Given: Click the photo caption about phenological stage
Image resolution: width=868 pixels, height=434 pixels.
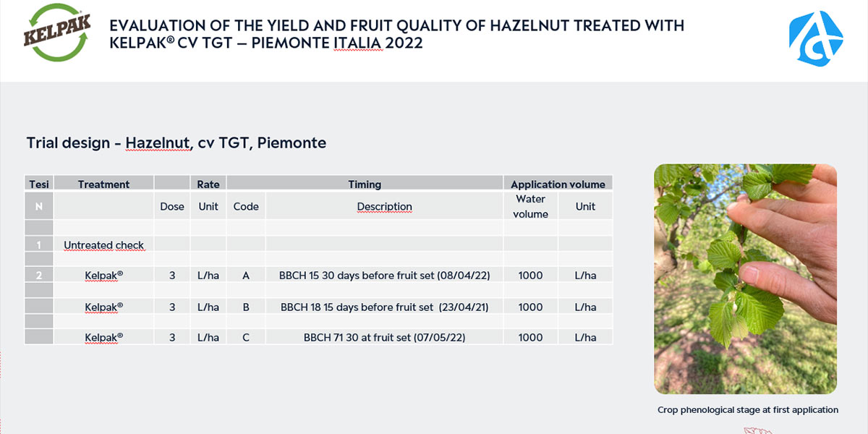Looking at the screenshot, I should [x=747, y=409].
